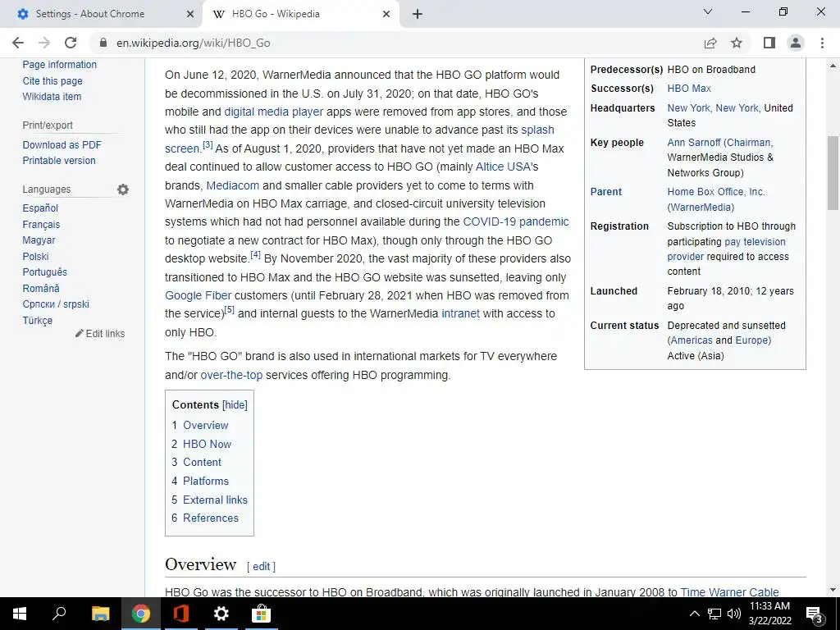Viewport: 840px width, 630px height.
Task: Click Cite this page link
Action: click(x=52, y=81)
